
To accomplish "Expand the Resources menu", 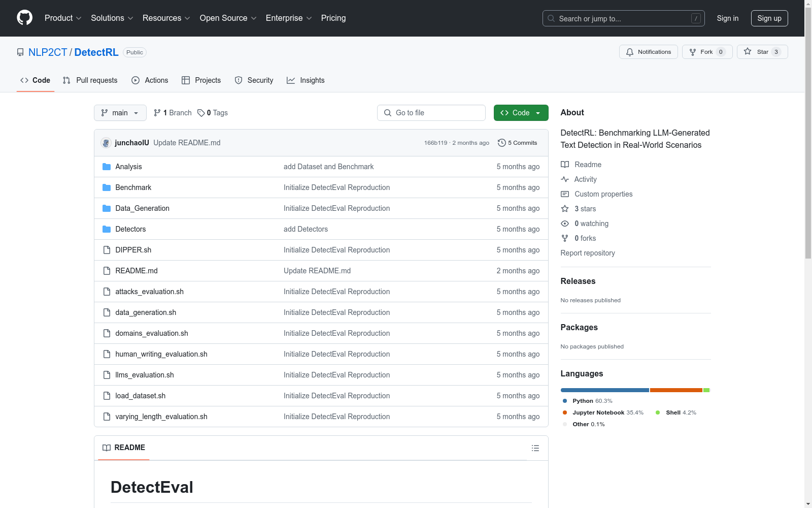I will point(166,18).
